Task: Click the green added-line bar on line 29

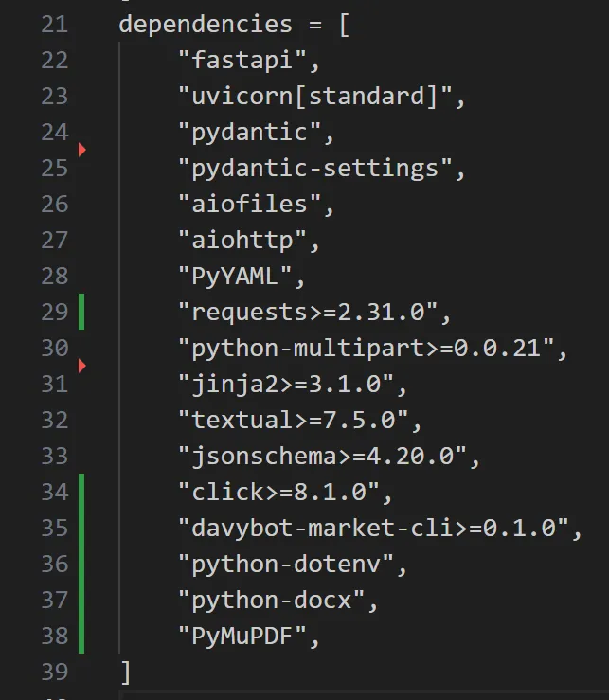Action: (81, 312)
